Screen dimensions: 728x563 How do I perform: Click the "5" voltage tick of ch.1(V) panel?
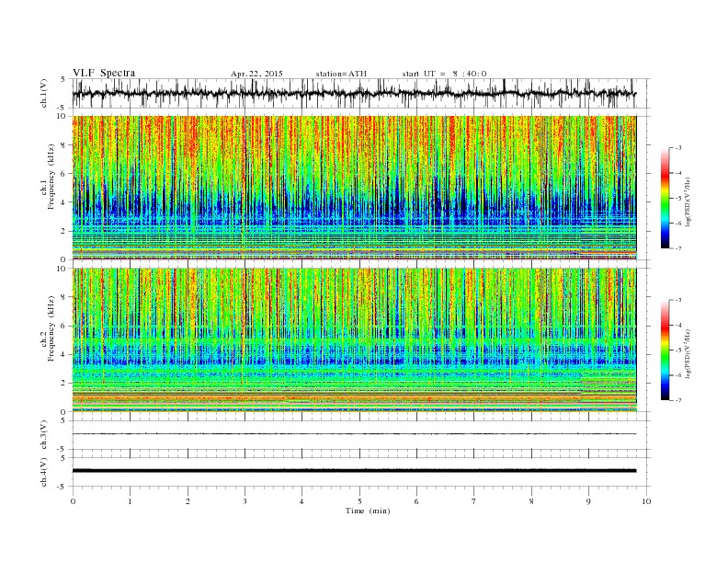pos(63,79)
